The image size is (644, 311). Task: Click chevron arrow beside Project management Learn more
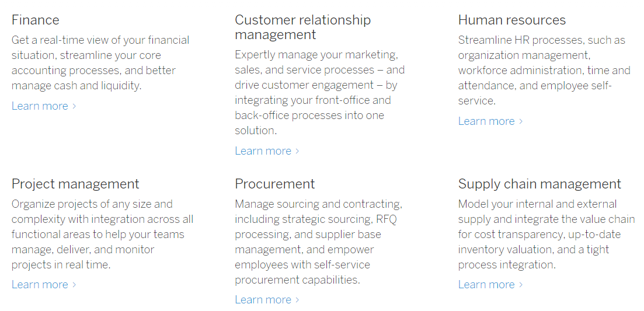pyautogui.click(x=74, y=285)
